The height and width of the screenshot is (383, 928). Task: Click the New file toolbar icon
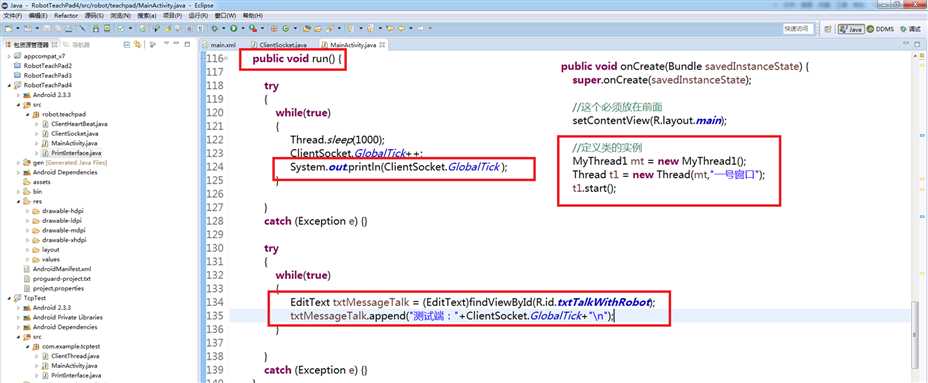[x=8, y=28]
